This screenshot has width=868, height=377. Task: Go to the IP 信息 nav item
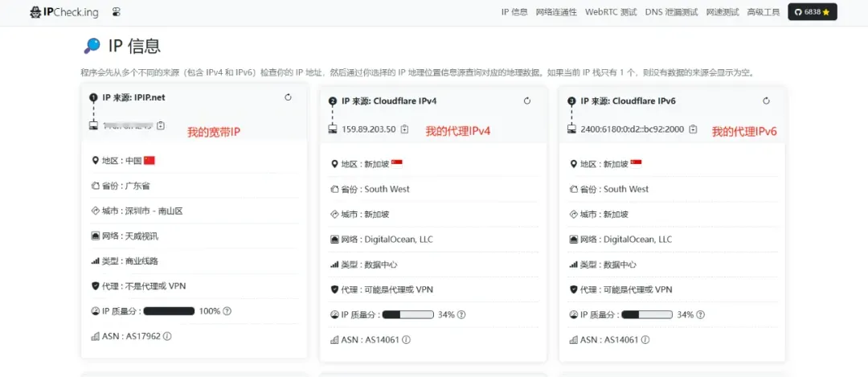tap(514, 12)
